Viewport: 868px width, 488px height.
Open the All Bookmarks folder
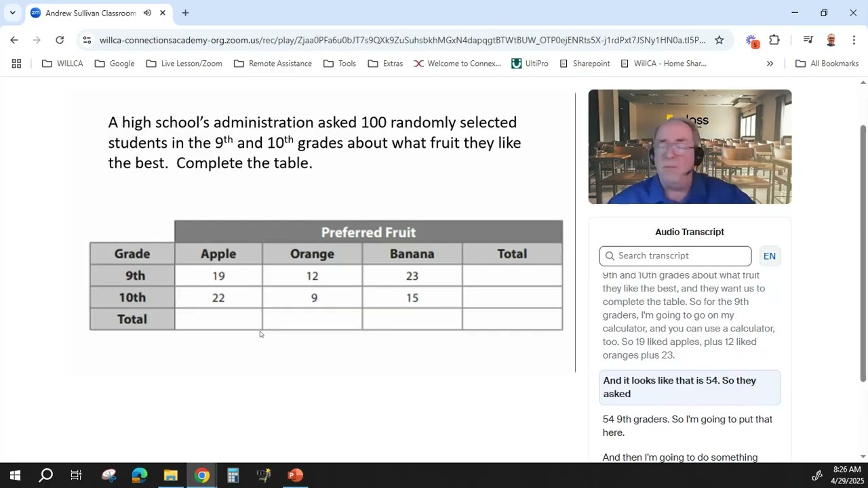tap(827, 64)
